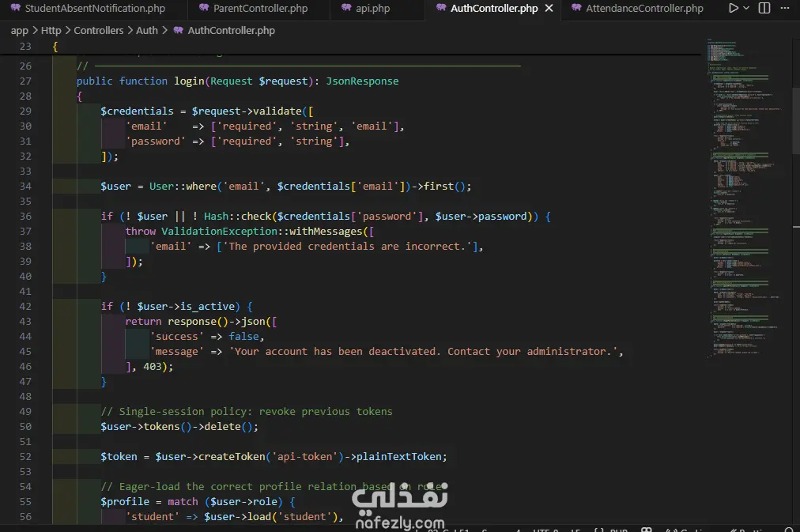
Task: Click PHP file icon on ParentController.php tab
Action: pos(204,8)
